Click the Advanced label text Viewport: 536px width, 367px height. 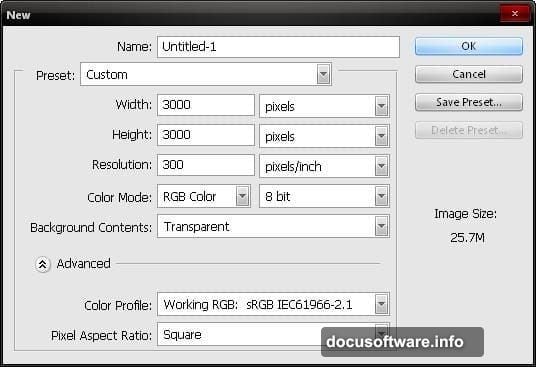(84, 263)
